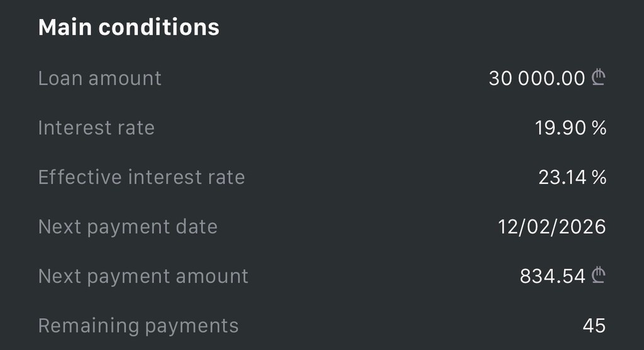Click the Effective interest rate label
Screen dimensions: 644x350
142,178
